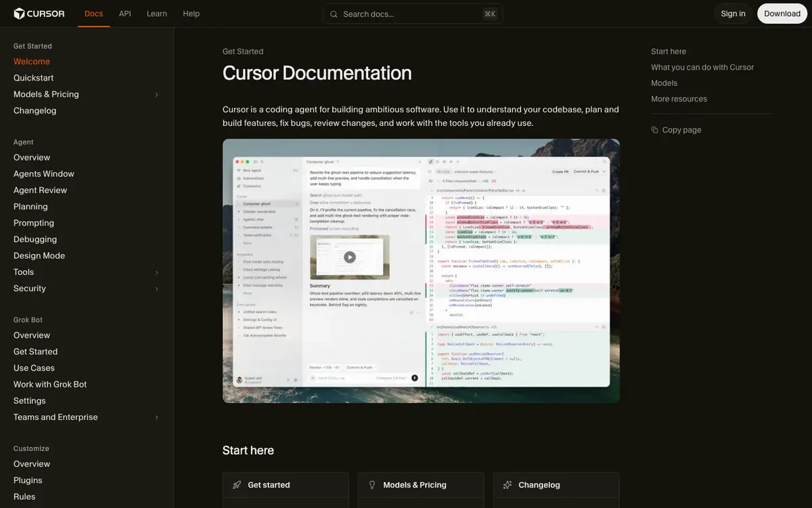Open the Get started card
The image size is (812, 508).
tap(286, 490)
